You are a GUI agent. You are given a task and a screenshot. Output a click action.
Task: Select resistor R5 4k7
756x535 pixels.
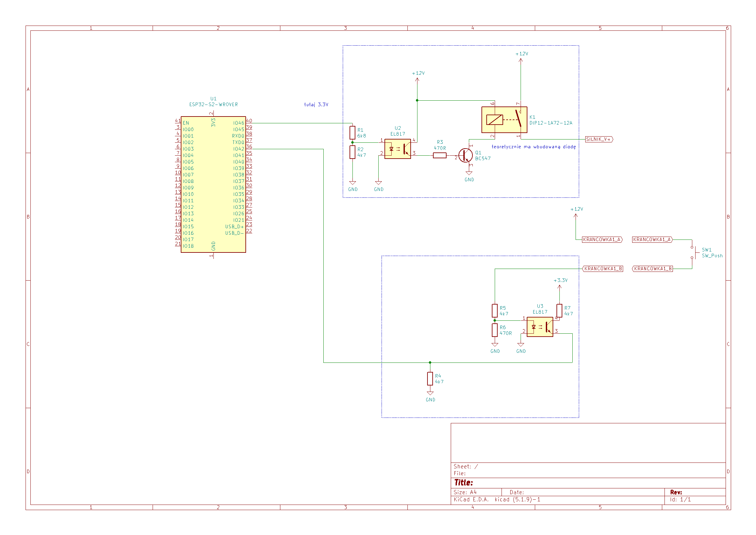[494, 310]
